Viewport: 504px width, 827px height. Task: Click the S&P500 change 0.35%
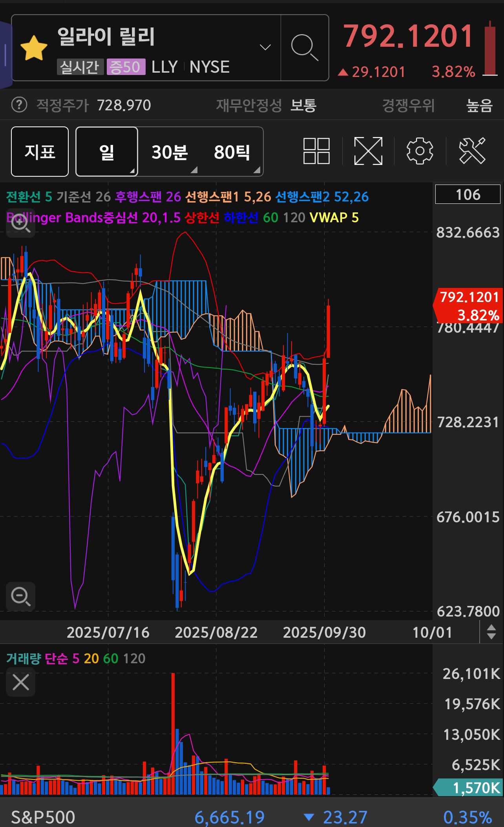[467, 818]
